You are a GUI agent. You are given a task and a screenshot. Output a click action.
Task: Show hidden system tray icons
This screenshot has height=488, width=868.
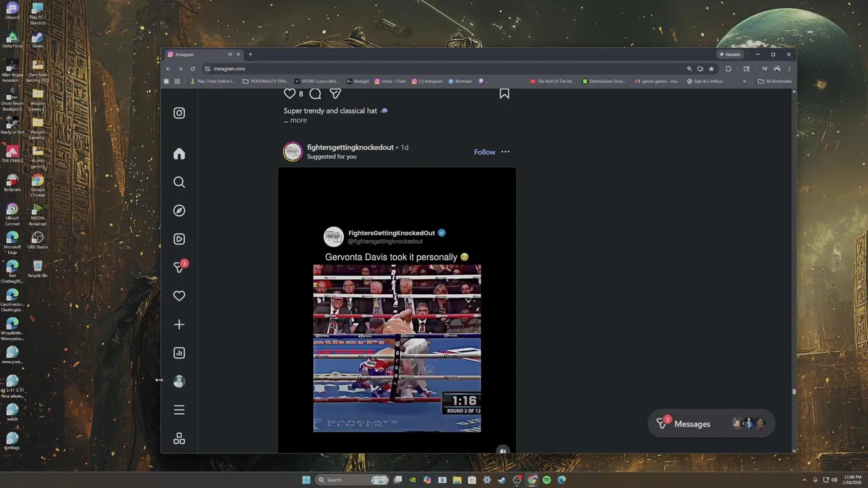805,480
